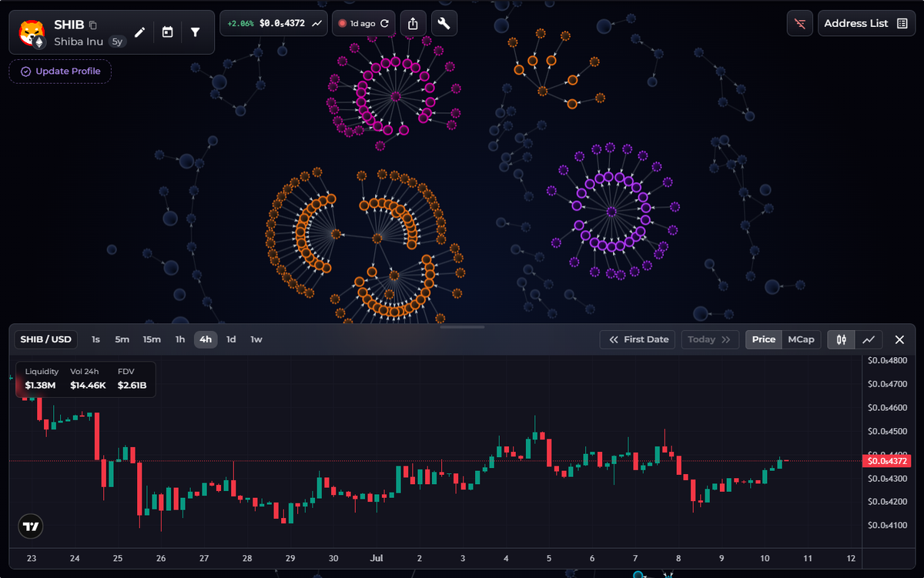924x578 pixels.
Task: Click the Liquidity $1.38M value
Action: pos(40,385)
